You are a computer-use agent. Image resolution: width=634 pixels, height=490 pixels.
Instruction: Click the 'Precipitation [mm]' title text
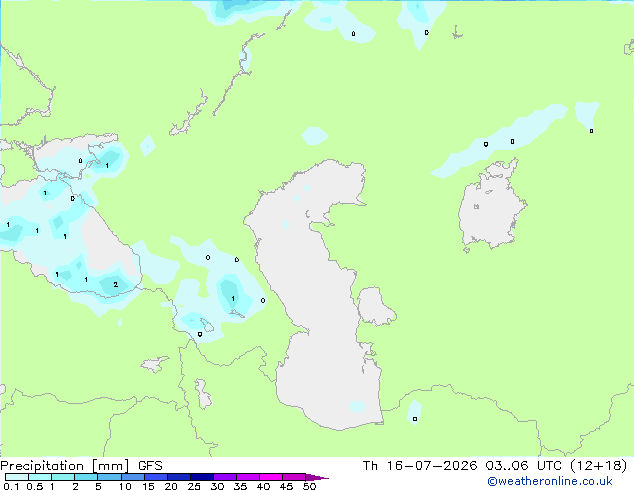click(65, 466)
